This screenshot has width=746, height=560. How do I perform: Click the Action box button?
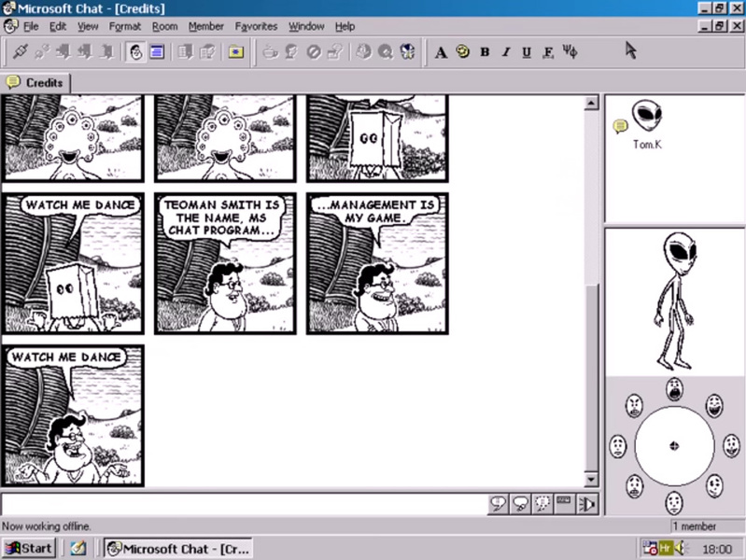[x=564, y=504]
